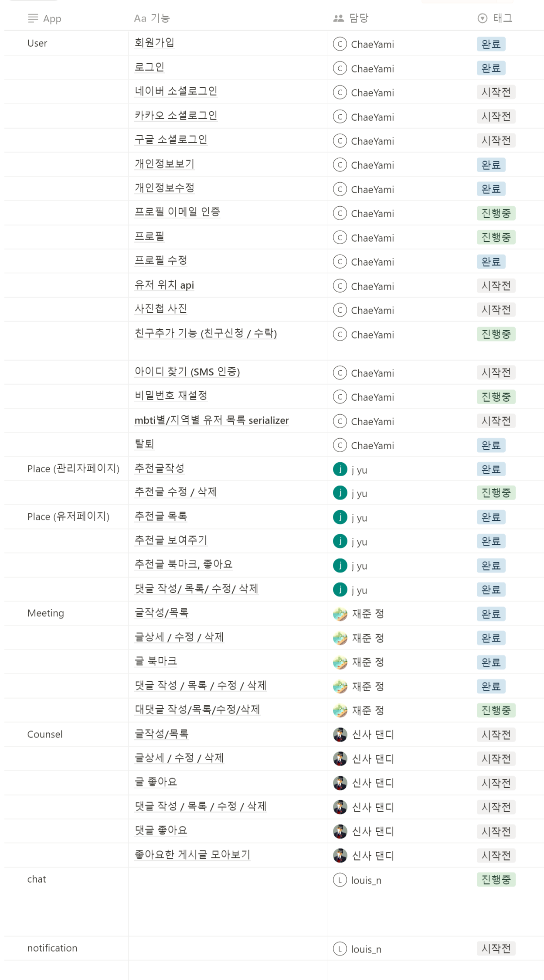Open the 탈퇴 item
544x980 pixels.
coord(144,444)
